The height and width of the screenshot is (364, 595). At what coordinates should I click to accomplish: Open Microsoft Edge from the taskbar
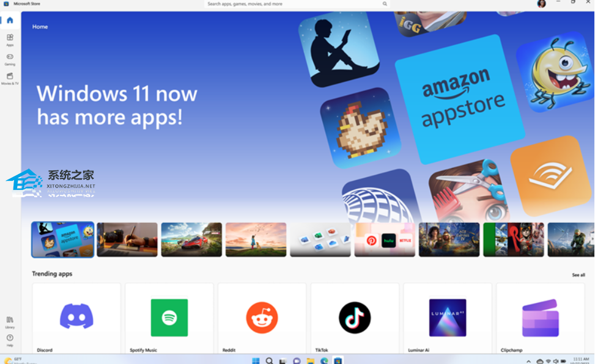coord(324,361)
